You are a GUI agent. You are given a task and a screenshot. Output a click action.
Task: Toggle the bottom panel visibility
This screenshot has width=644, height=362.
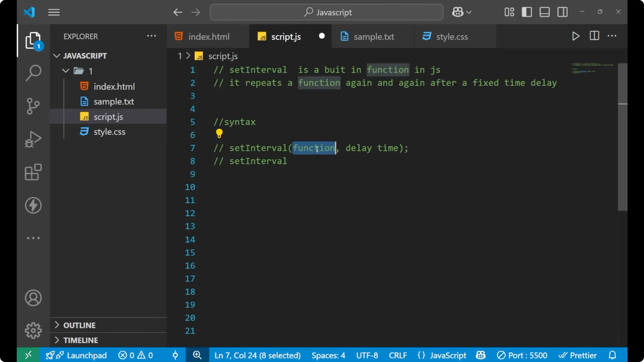[544, 12]
